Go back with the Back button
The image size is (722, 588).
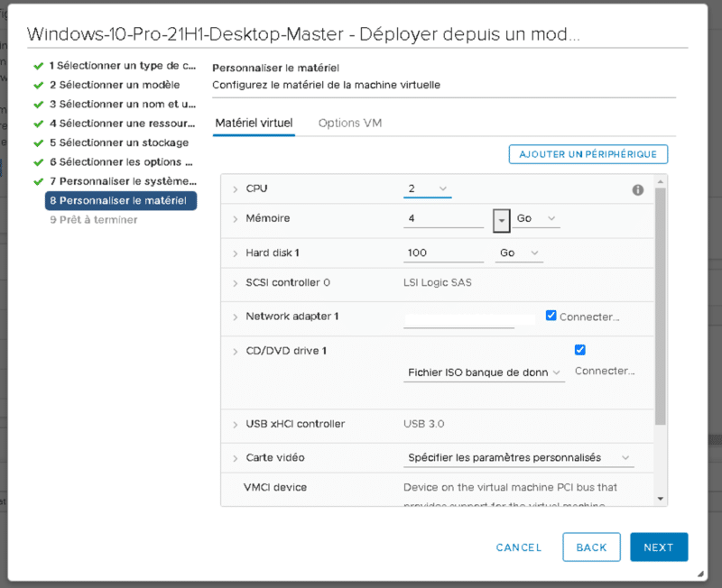click(x=591, y=547)
